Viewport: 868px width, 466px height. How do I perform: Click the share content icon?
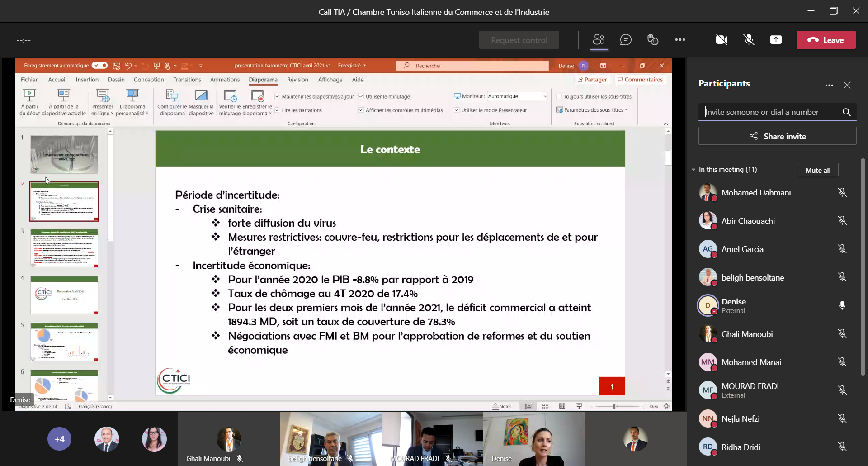(776, 40)
